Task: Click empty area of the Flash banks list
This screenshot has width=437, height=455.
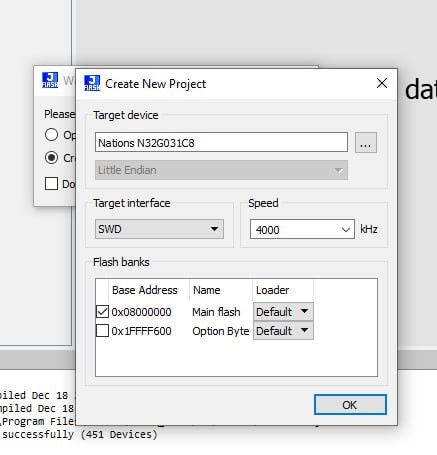Action: pyautogui.click(x=236, y=358)
